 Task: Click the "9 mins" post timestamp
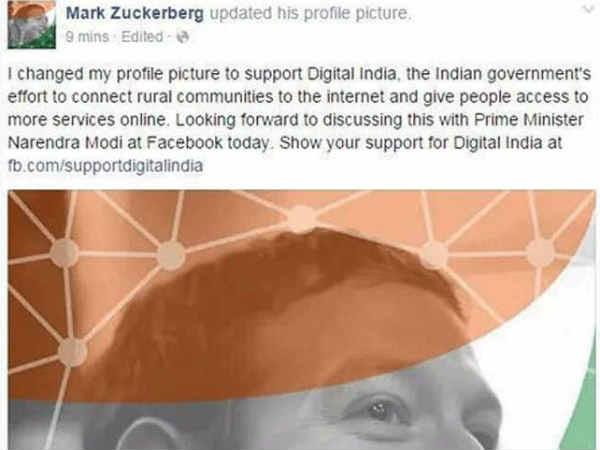(x=87, y=37)
